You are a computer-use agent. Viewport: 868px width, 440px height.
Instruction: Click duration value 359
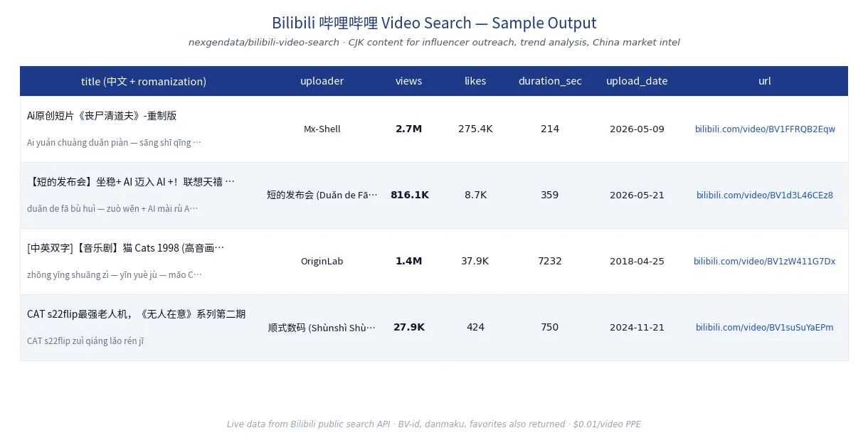click(x=550, y=195)
